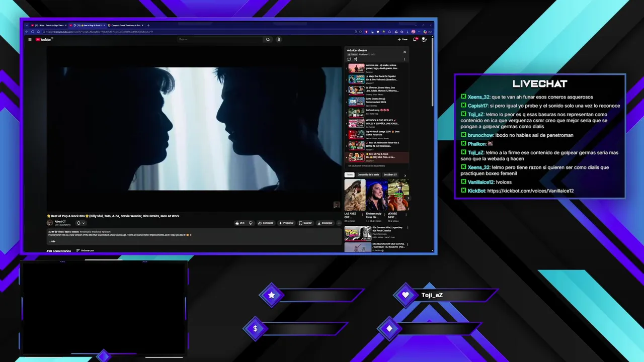Viewport: 644px width, 362px height.
Task: Switch to the first browser tab
Action: pyautogui.click(x=49, y=25)
